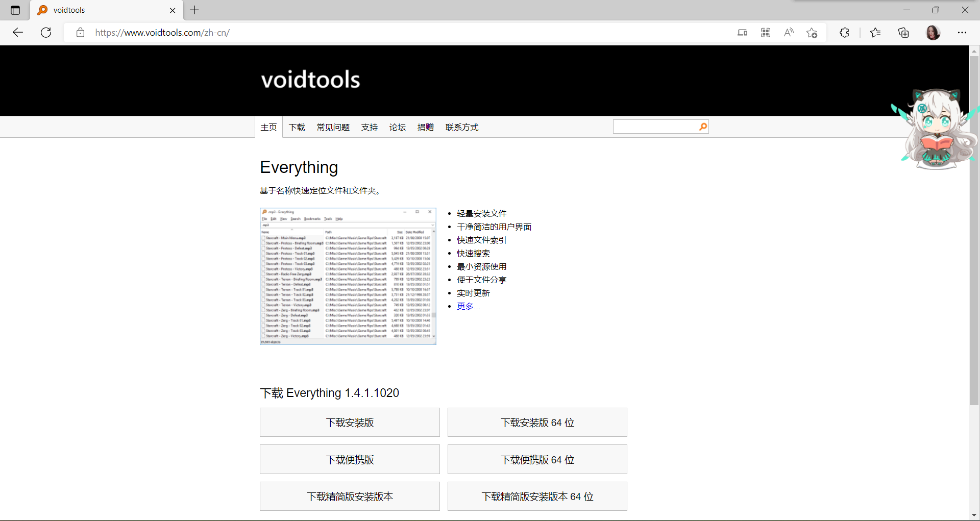Click the 基于名称快速定位文件和文件夹 description text

tap(320, 190)
